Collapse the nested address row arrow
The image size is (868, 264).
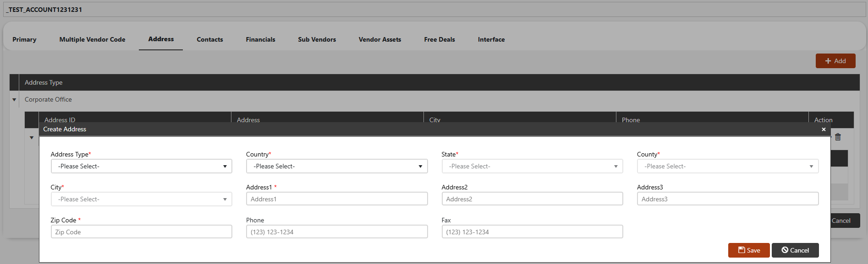click(x=32, y=137)
